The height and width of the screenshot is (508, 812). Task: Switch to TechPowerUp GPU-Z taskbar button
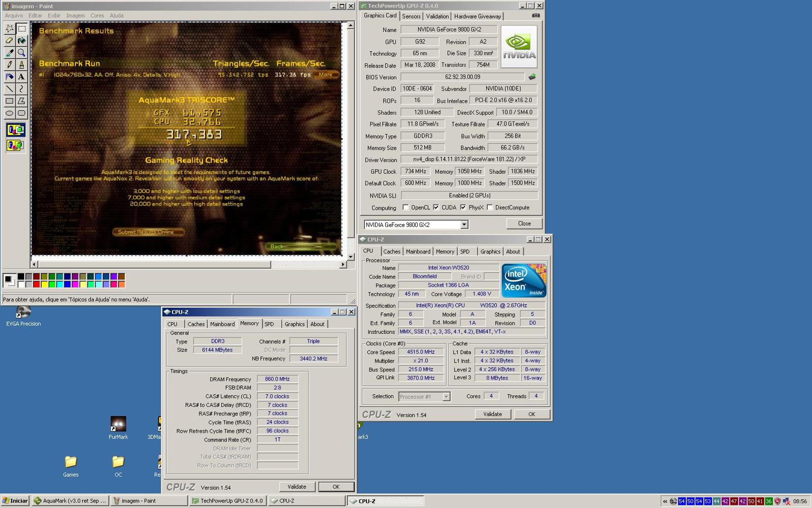pyautogui.click(x=227, y=501)
